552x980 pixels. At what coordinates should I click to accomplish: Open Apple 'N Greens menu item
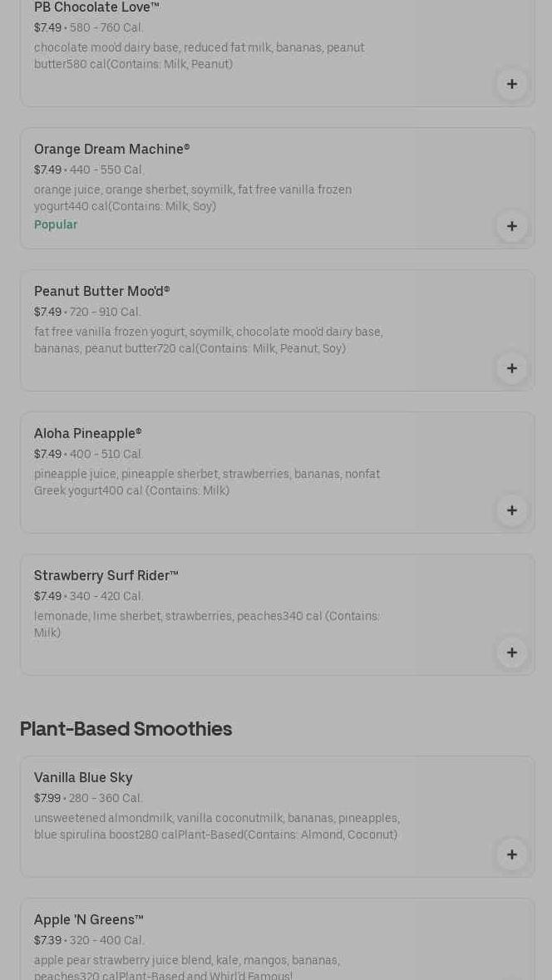88,920
